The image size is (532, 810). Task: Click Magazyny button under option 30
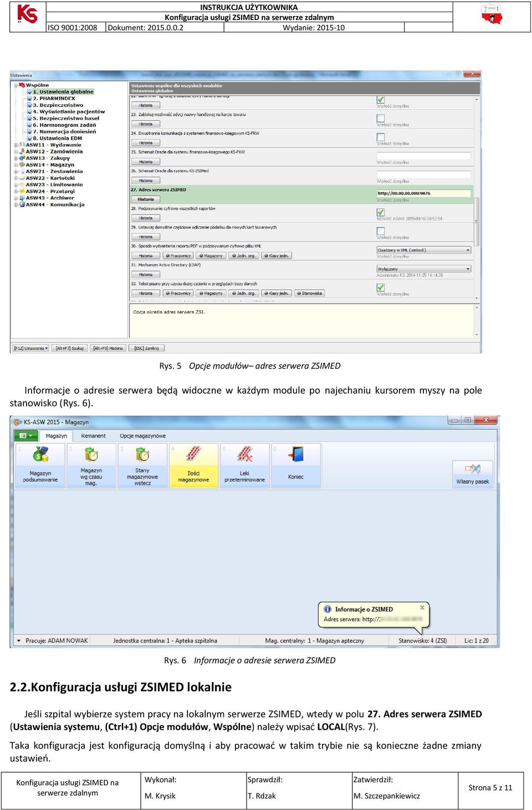(211, 255)
